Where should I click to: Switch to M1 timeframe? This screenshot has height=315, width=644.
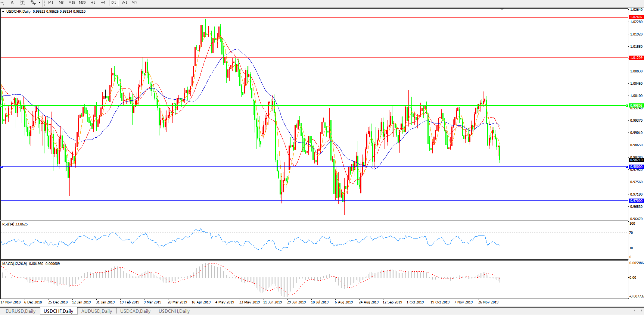pyautogui.click(x=51, y=3)
